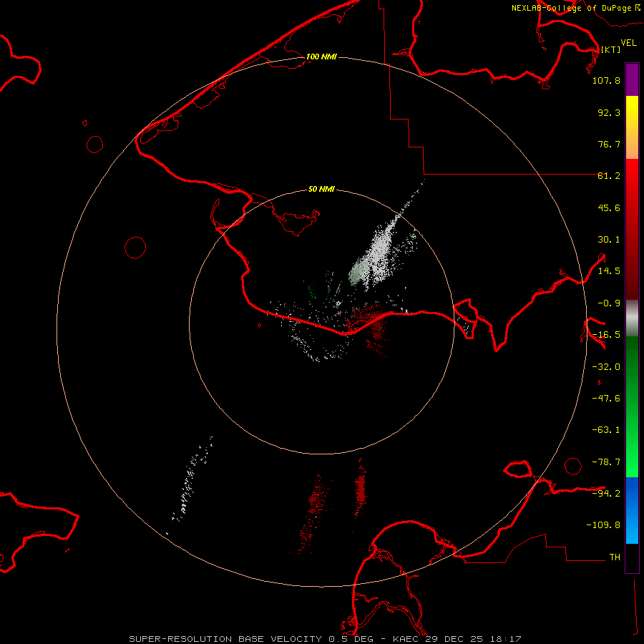Pick the black TH segment of color bar
This screenshot has width=644, height=644.
click(632, 557)
